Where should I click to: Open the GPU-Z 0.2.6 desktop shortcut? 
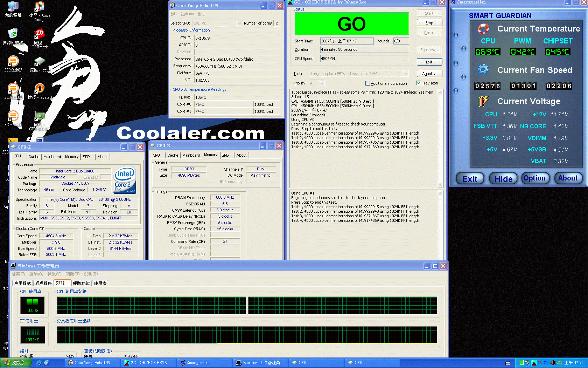(40, 121)
